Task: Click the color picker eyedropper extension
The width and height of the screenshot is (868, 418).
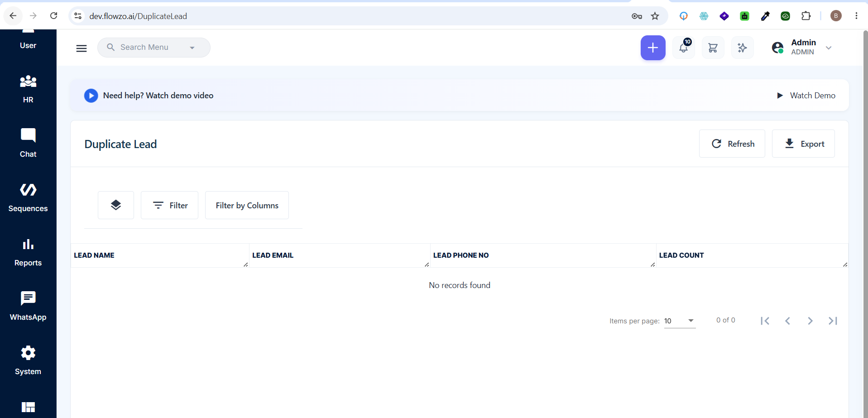Action: click(765, 16)
